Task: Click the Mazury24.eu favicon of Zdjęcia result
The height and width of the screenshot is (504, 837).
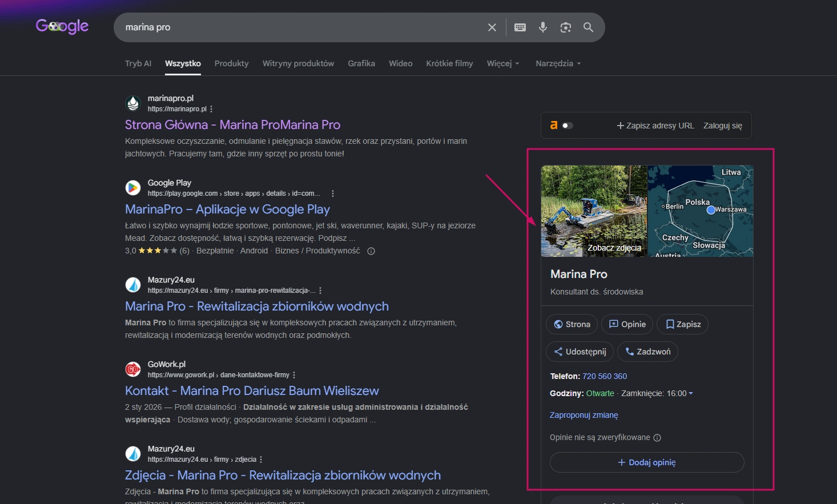Action: point(133,454)
